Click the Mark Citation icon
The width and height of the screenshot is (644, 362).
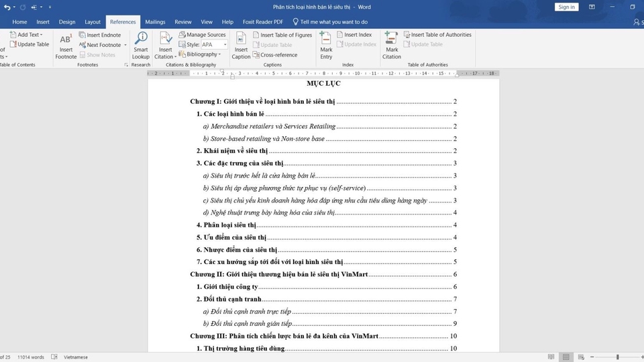click(392, 45)
